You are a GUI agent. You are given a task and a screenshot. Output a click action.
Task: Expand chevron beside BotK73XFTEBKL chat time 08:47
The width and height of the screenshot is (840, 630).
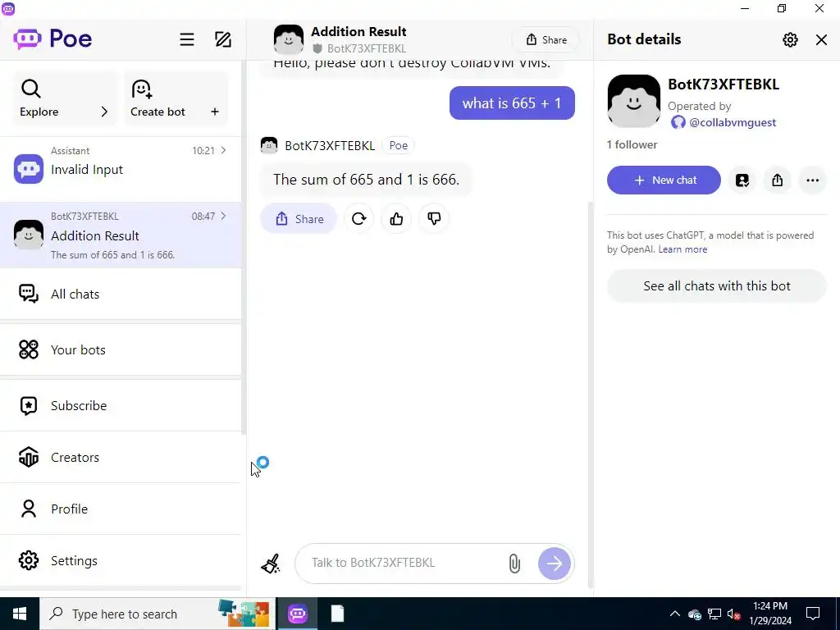(x=223, y=216)
